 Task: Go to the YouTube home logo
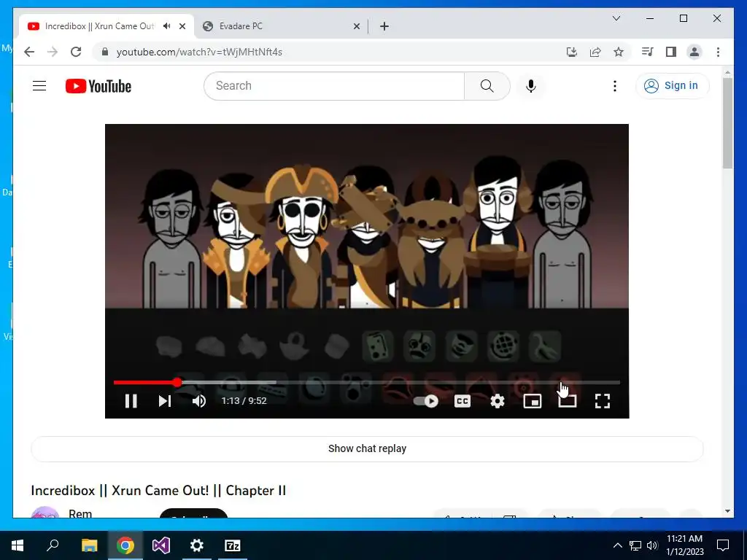[x=98, y=86]
